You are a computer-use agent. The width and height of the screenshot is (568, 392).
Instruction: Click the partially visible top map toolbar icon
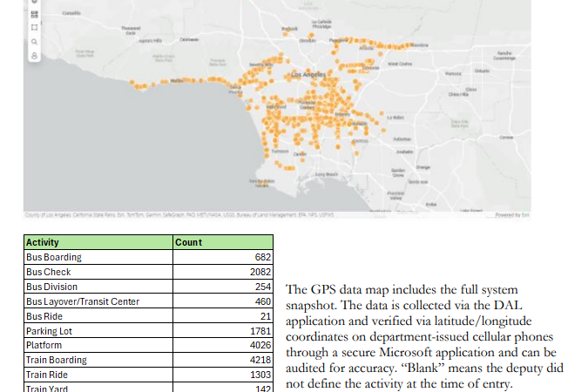[x=34, y=3]
